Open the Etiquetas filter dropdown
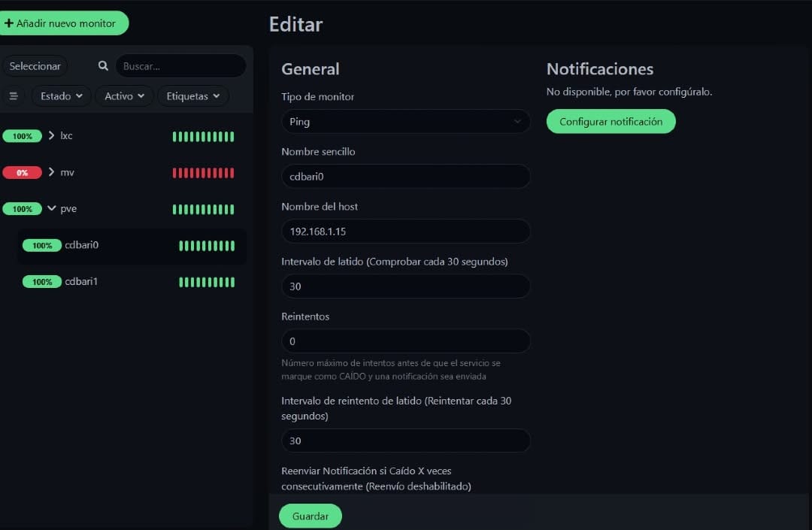Viewport: 812px width, 530px height. (193, 96)
